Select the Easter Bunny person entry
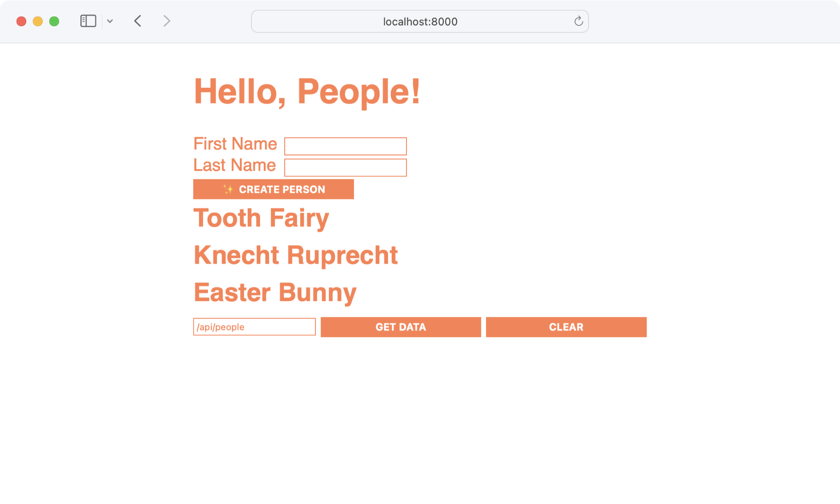 point(275,292)
